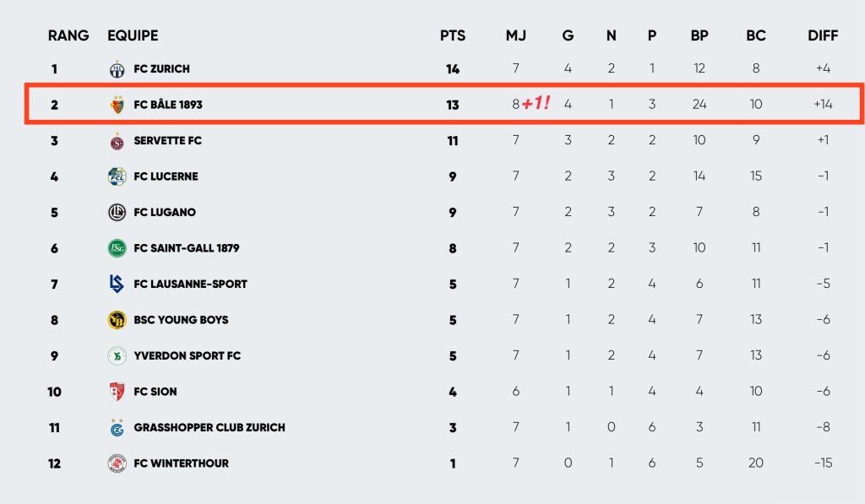Click the FC Winterthour club logo
Screen dimensions: 865x504
[x=117, y=463]
